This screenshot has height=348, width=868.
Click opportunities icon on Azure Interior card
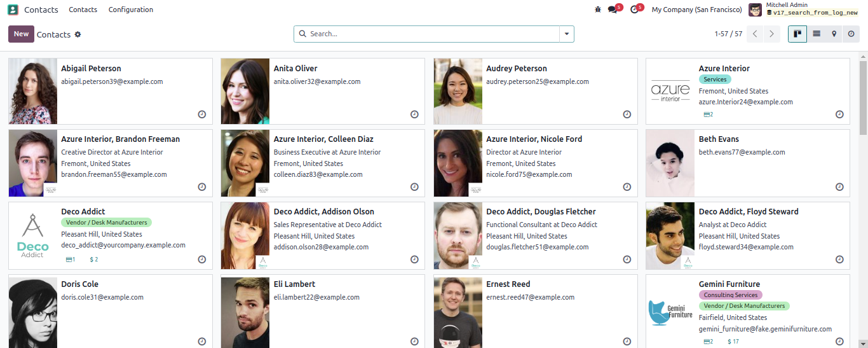(x=708, y=115)
